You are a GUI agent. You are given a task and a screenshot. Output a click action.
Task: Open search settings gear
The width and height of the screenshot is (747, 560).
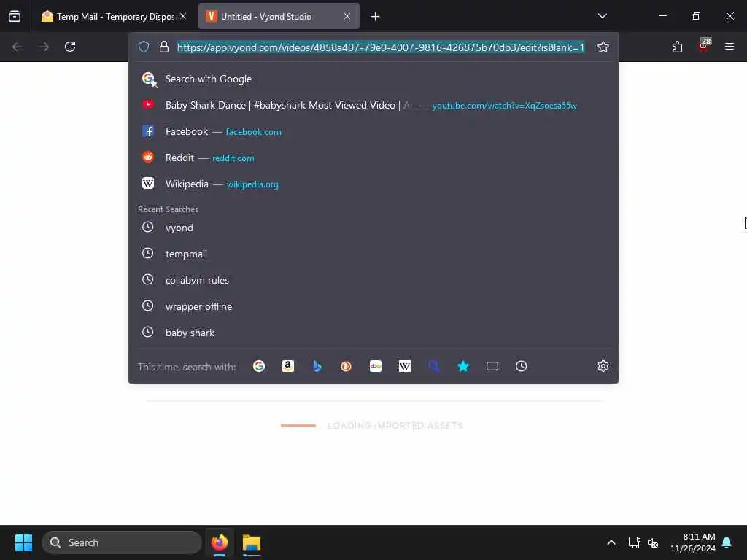[603, 366]
